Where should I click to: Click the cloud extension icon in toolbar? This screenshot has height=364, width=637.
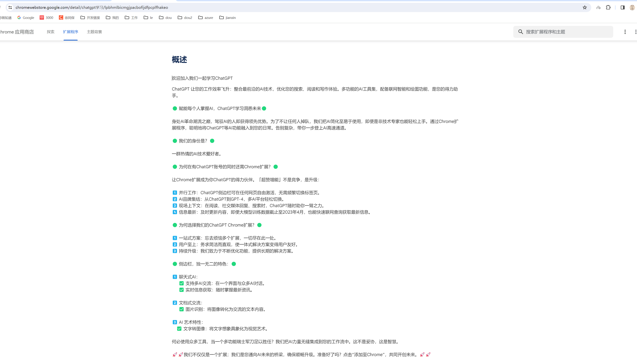(598, 8)
